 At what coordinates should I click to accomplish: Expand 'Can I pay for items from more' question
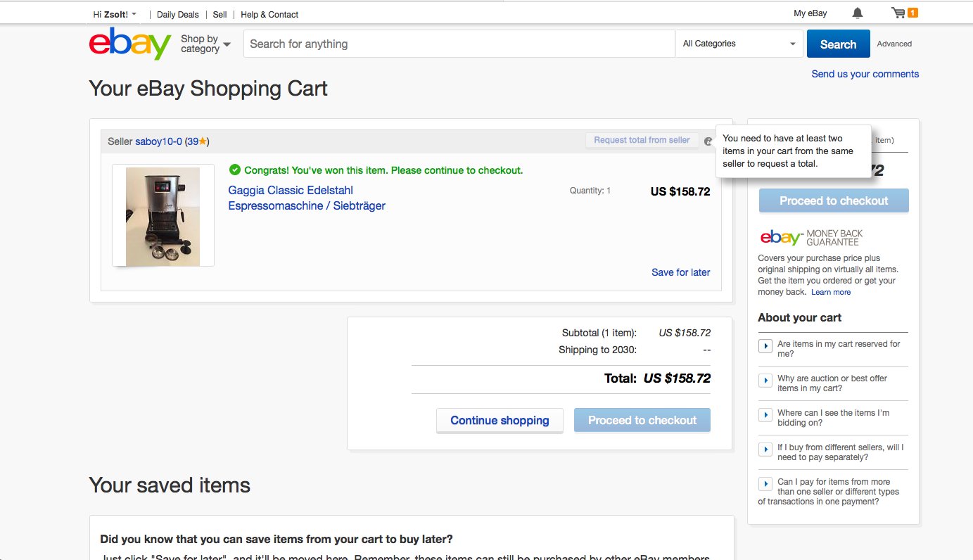click(x=765, y=484)
